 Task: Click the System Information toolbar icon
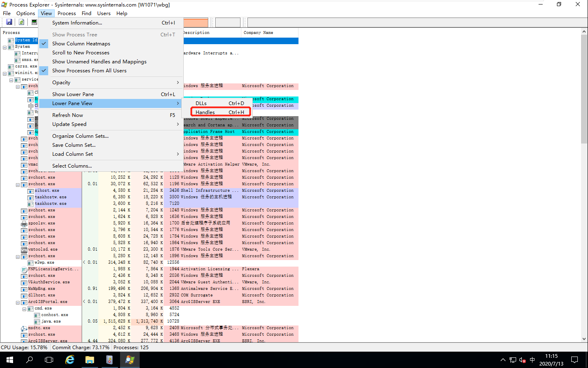pyautogui.click(x=34, y=22)
